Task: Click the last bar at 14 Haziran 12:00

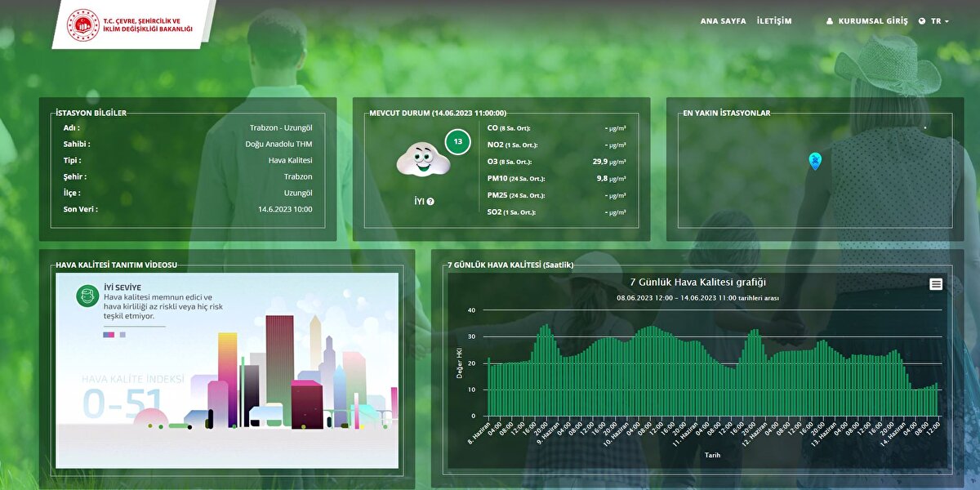Action: pyautogui.click(x=936, y=399)
